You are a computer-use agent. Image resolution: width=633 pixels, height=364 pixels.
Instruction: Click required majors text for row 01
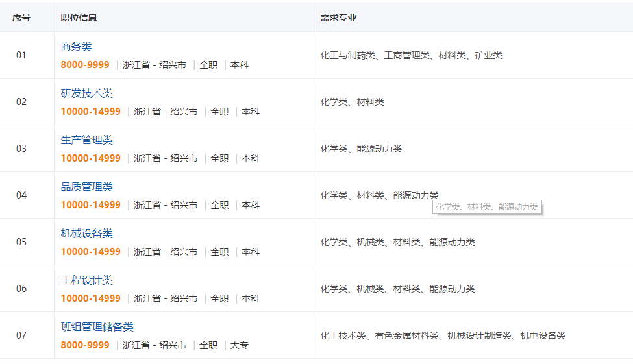(411, 56)
